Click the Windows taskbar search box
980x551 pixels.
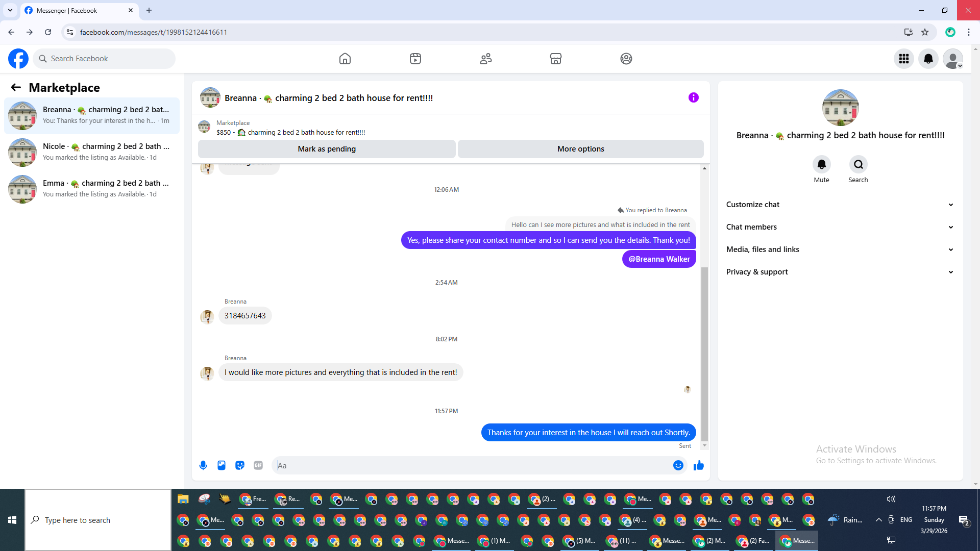point(98,520)
